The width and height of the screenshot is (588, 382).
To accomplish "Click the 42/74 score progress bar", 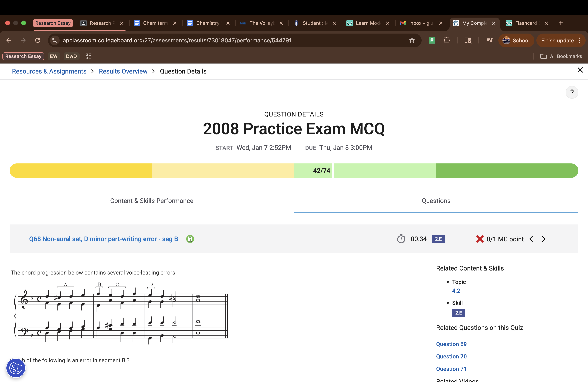I will (294, 170).
